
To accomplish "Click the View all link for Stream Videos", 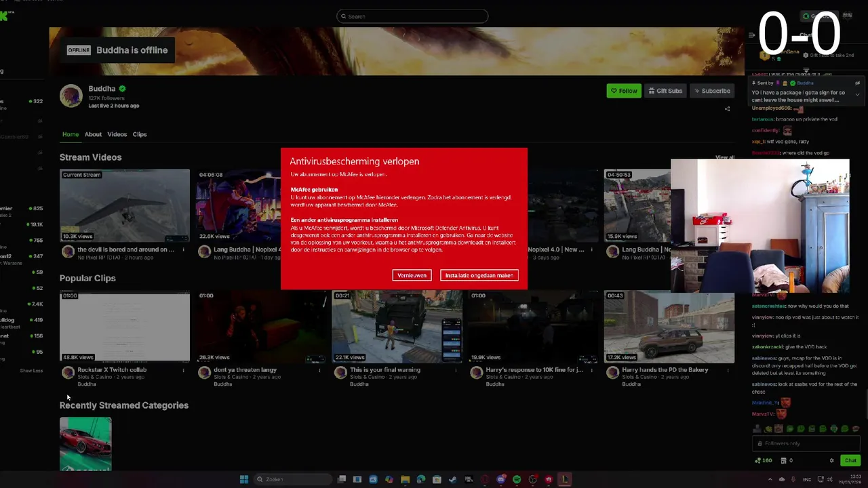I will tap(725, 157).
